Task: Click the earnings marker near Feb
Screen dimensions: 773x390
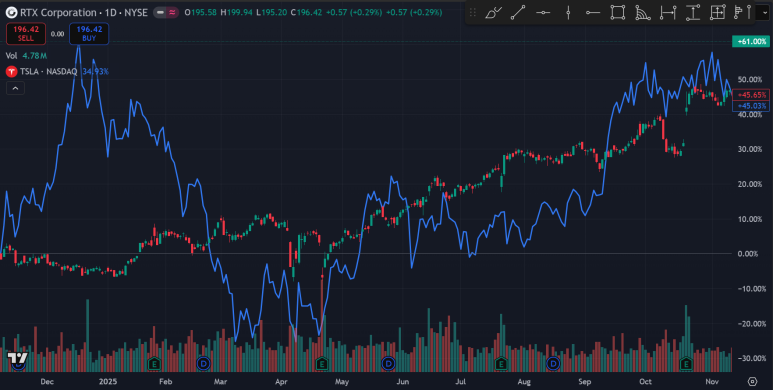Action: tap(154, 364)
